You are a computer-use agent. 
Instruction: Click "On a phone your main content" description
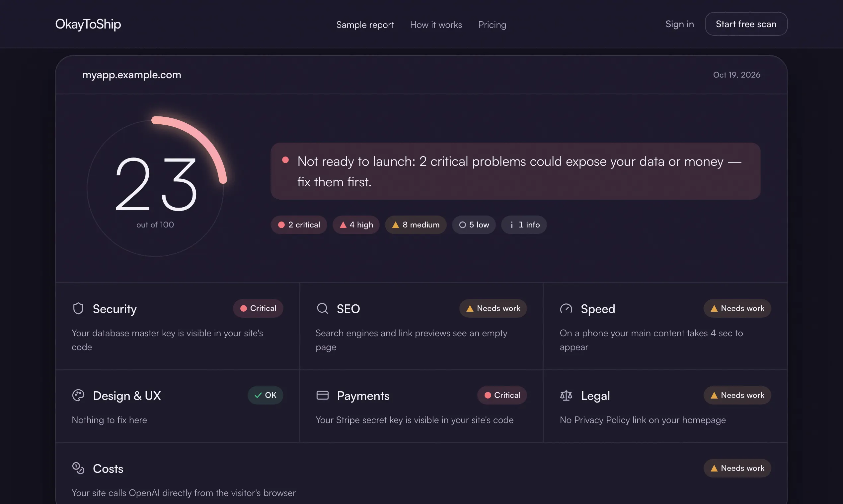tap(651, 340)
